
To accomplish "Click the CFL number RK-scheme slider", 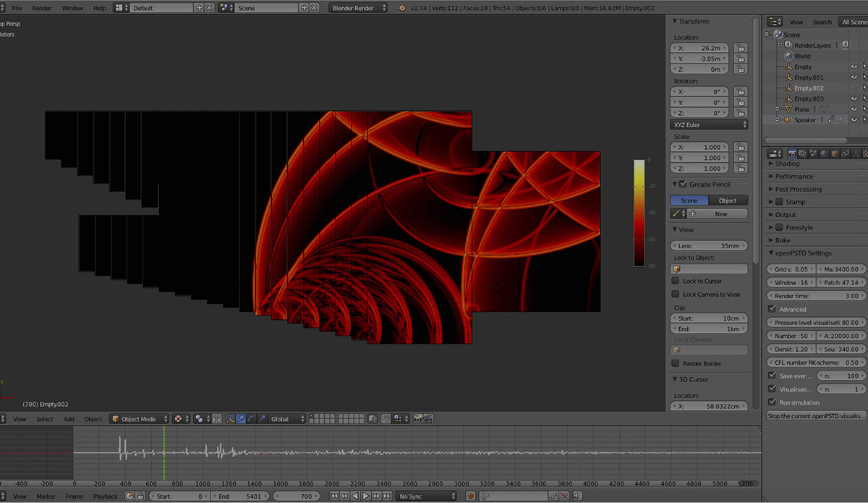I will (817, 363).
